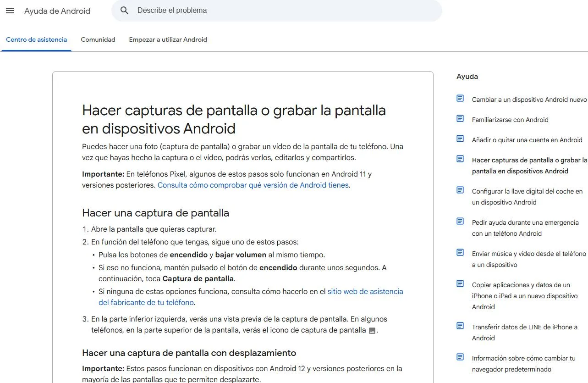
Task: Click the main article title heading
Action: click(x=234, y=119)
